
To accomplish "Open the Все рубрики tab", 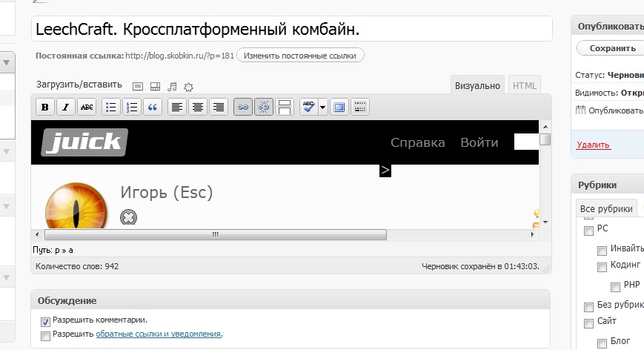I will [x=606, y=208].
